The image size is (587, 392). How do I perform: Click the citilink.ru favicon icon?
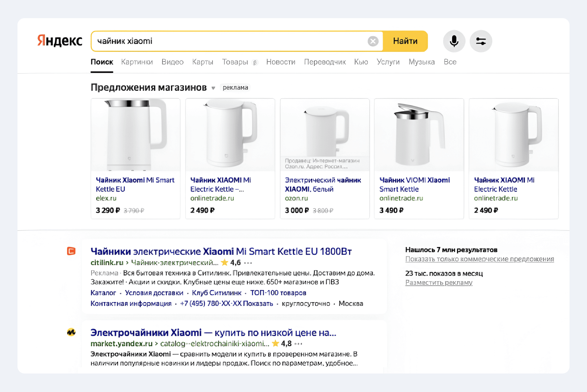coord(71,251)
